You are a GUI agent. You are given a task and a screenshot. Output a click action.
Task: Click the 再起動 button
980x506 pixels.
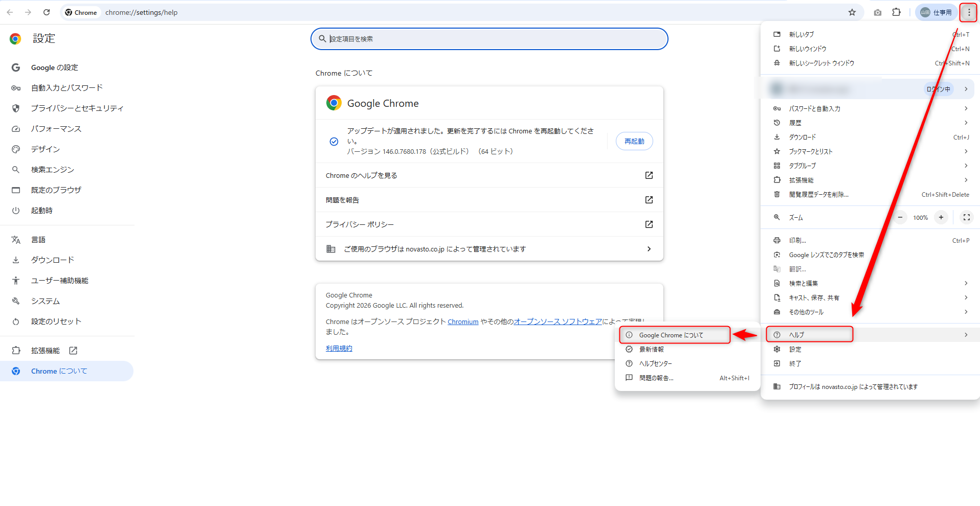[x=634, y=141]
